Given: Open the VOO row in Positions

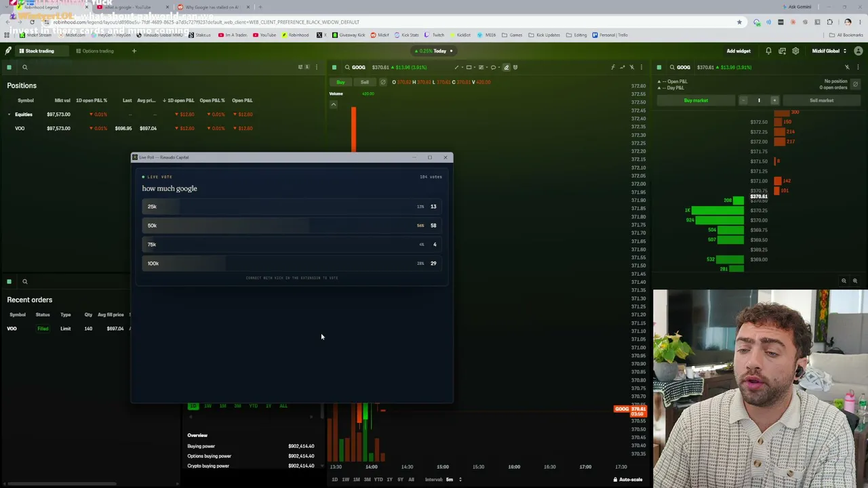Looking at the screenshot, I should pyautogui.click(x=129, y=128).
